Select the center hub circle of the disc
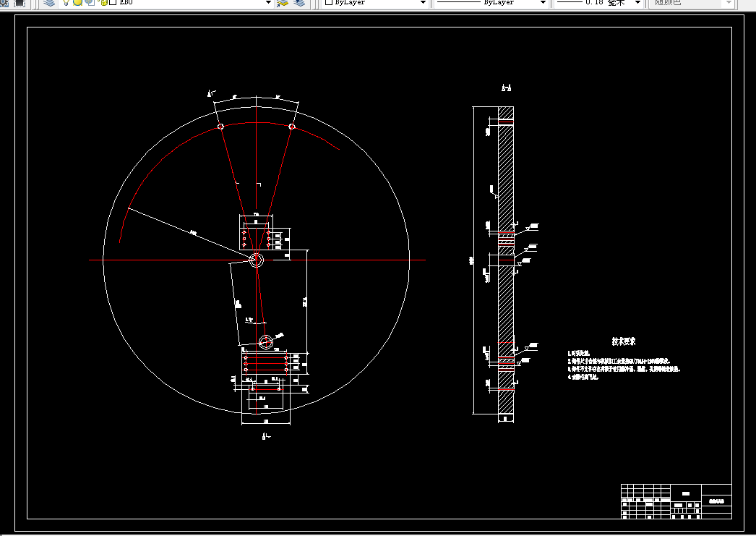The image size is (756, 536). 256,260
